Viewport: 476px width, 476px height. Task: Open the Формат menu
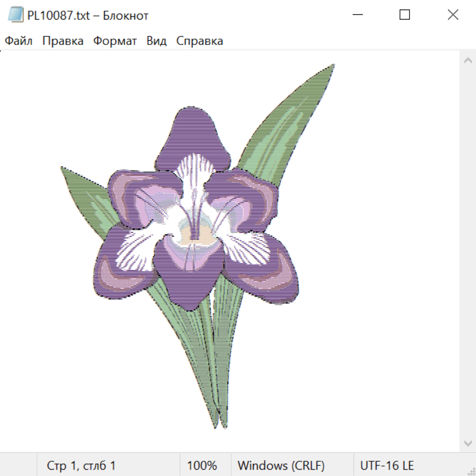(115, 41)
